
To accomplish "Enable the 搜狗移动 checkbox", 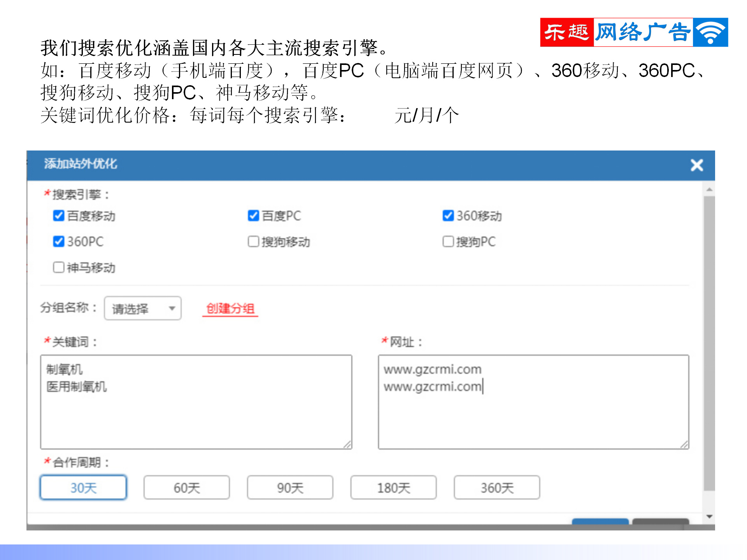I will pyautogui.click(x=253, y=241).
